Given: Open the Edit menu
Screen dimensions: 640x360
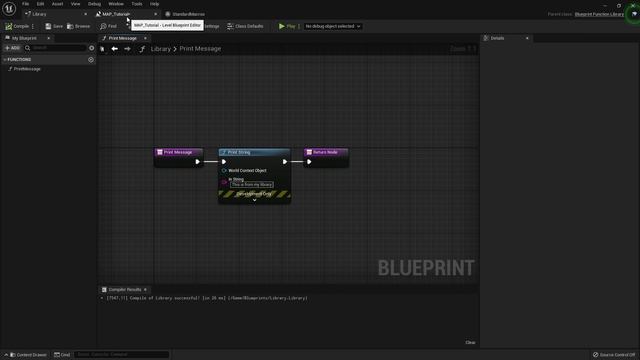Looking at the screenshot, I should (40, 4).
